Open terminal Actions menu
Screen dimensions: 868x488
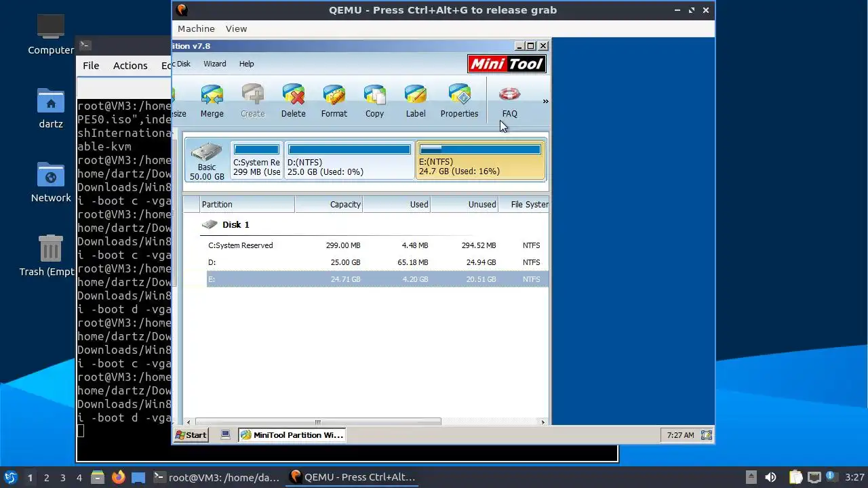tap(130, 66)
